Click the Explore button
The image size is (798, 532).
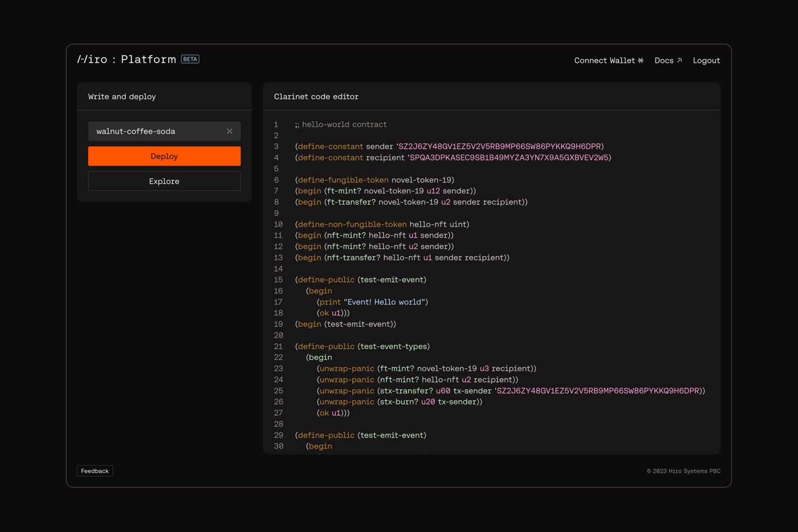(x=164, y=181)
